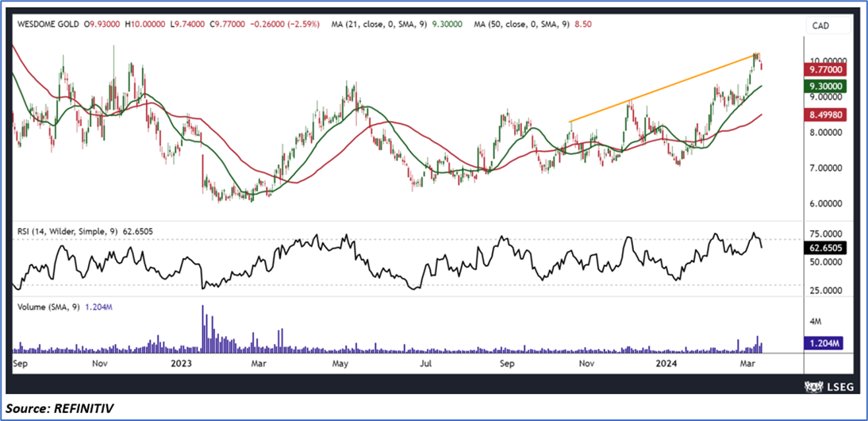Click the red 8.49980 MA price label

click(827, 114)
